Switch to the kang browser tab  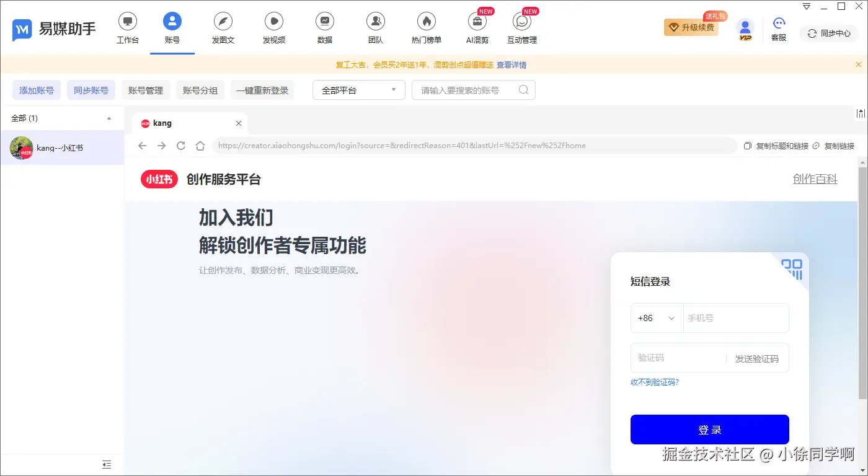[x=162, y=123]
